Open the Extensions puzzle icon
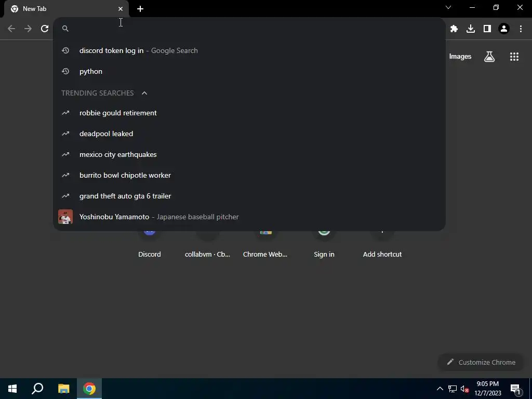This screenshot has width=532, height=399. [454, 29]
